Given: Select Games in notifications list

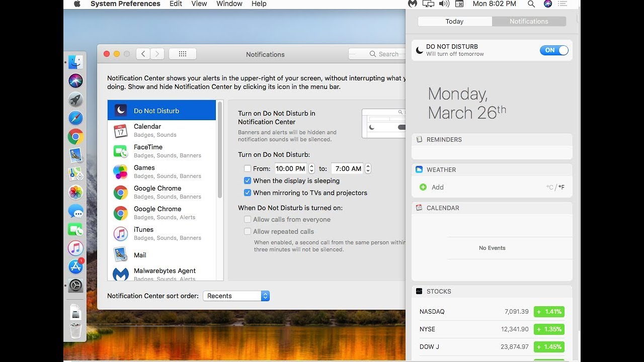Looking at the screenshot, I should click(x=162, y=172).
